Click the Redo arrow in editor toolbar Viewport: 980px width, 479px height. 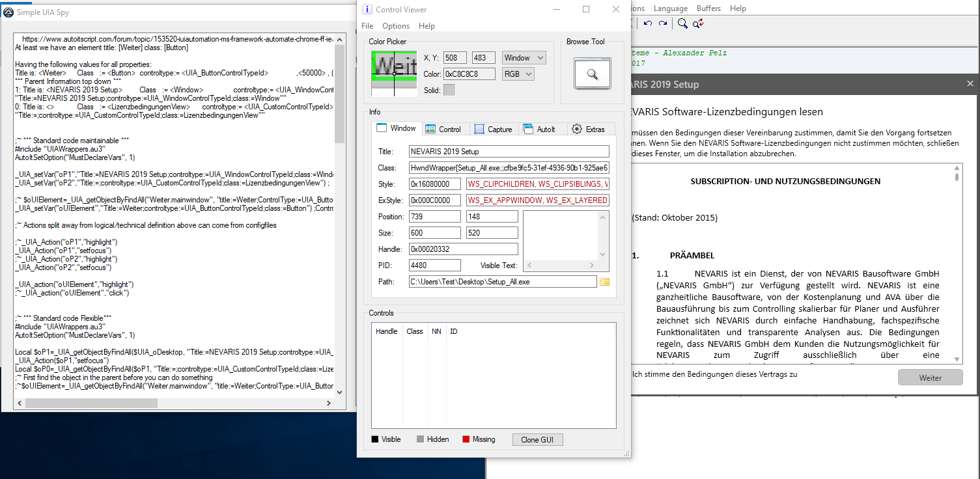663,23
